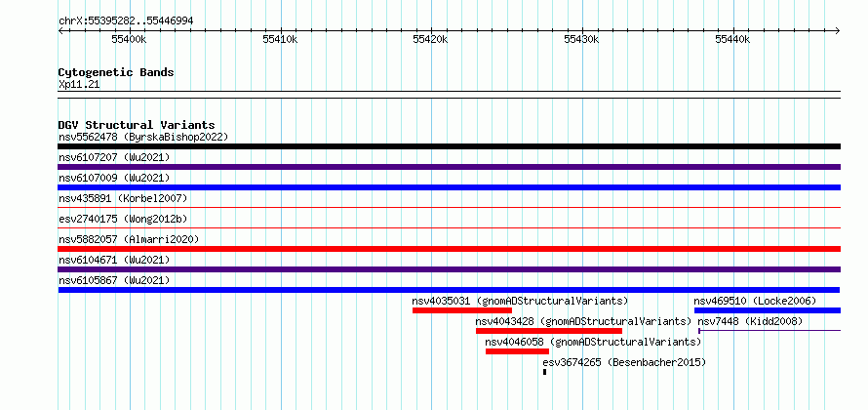Click the Cytogenetic Bands track title
The height and width of the screenshot is (410, 868).
116,72
